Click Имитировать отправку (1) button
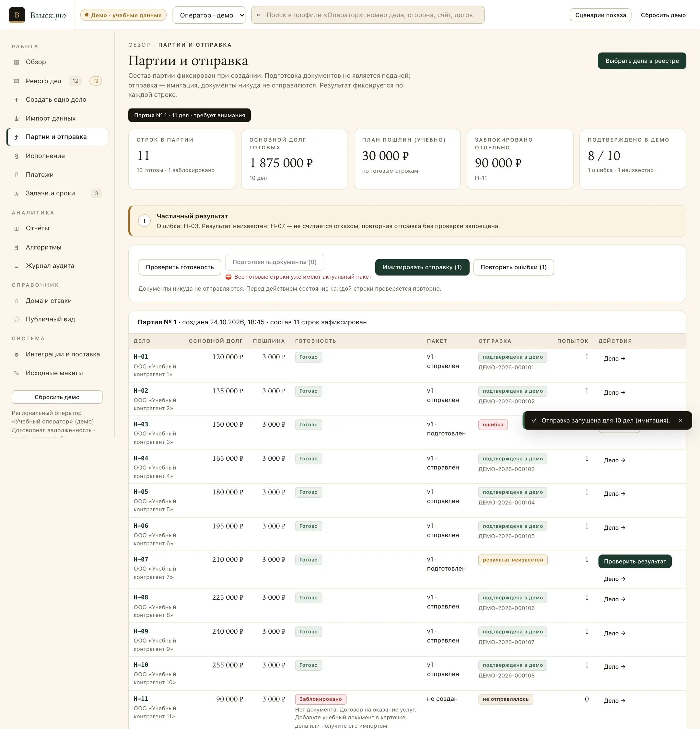Viewport: 700px width, 729px height. point(422,267)
